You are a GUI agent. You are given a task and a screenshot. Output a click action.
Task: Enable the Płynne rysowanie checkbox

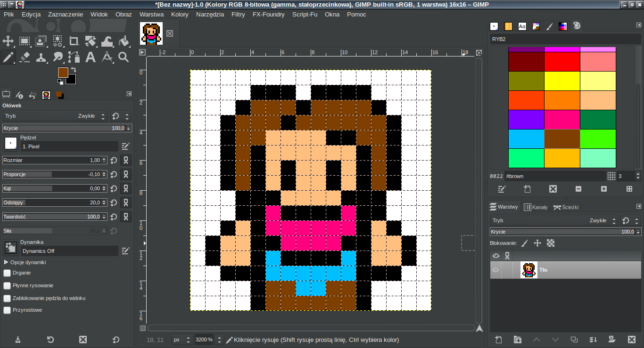[7, 285]
